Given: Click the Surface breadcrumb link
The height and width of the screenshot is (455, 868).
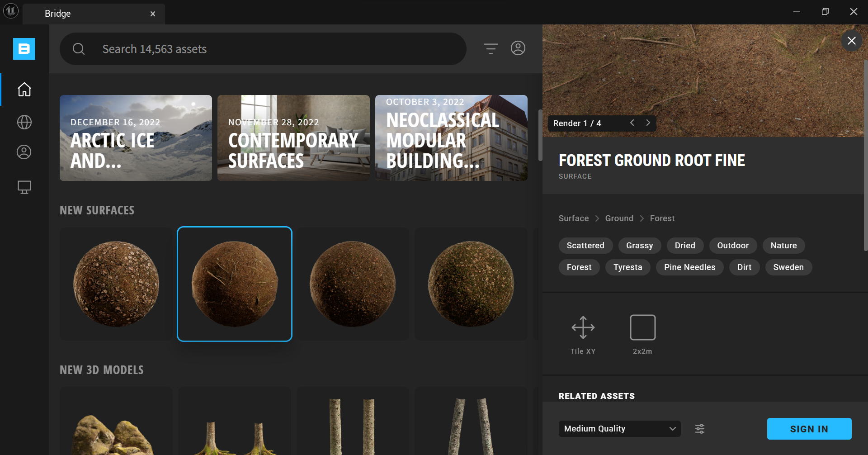Looking at the screenshot, I should coord(574,218).
